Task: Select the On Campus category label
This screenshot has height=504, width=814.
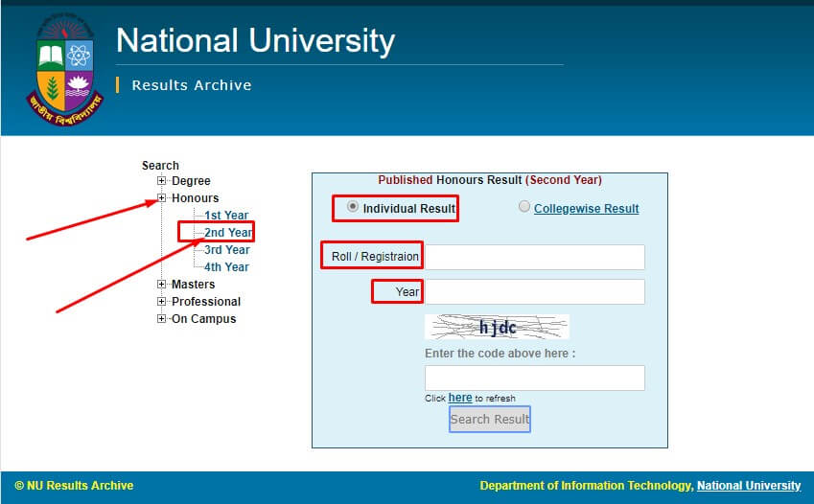Action: [203, 318]
